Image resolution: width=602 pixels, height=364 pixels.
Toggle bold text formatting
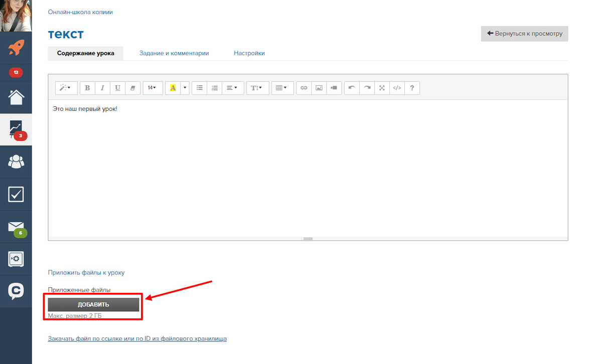pyautogui.click(x=87, y=88)
